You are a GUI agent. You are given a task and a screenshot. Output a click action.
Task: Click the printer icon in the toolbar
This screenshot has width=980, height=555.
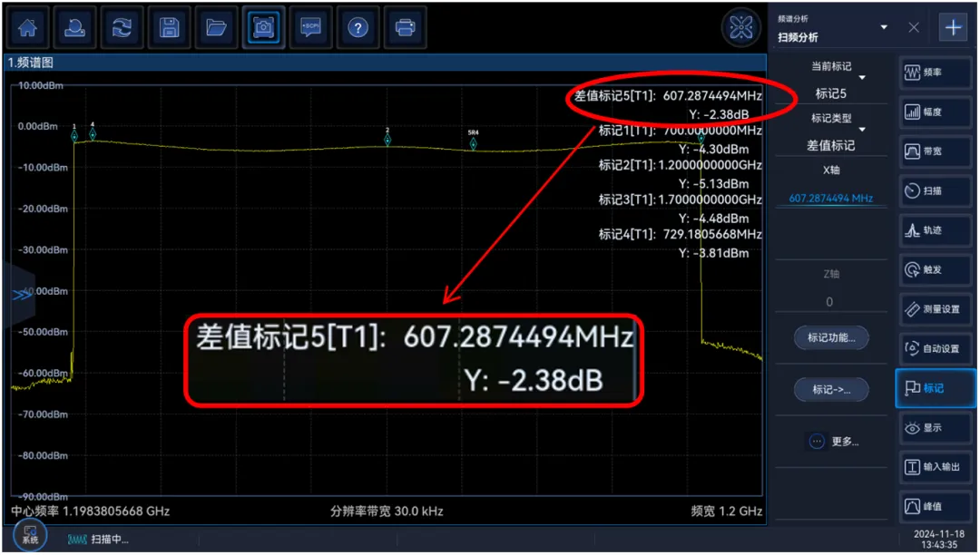[405, 28]
